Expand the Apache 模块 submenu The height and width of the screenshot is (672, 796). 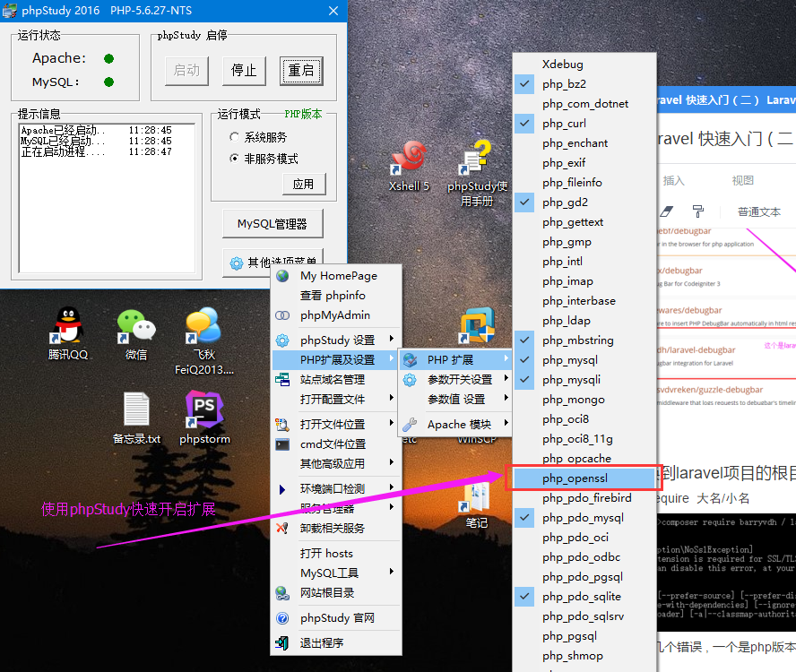pyautogui.click(x=459, y=425)
